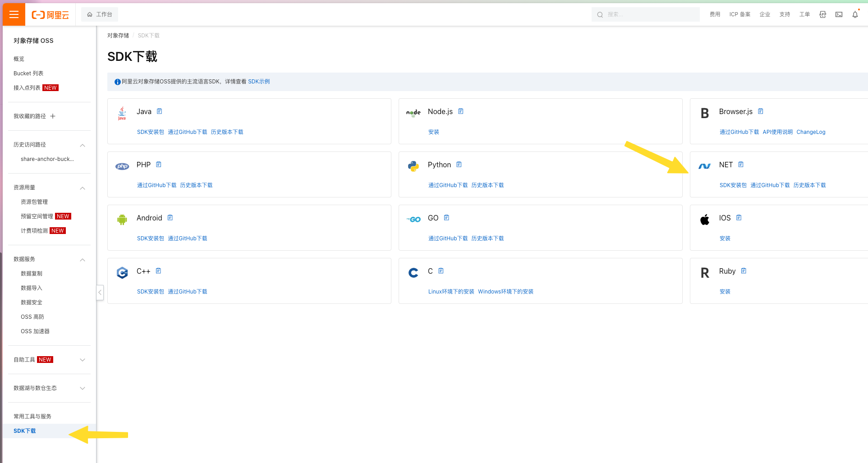Select SDK下载 in the sidebar

coord(25,431)
